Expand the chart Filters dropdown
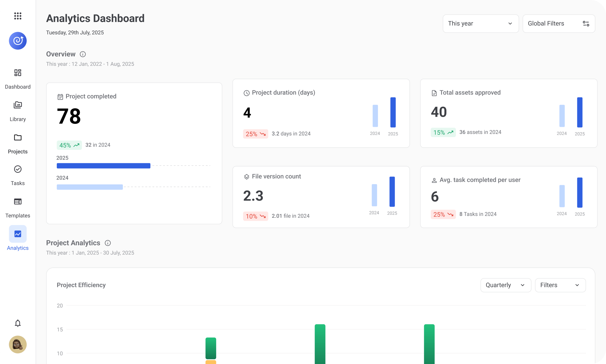The image size is (606, 364). point(560,285)
